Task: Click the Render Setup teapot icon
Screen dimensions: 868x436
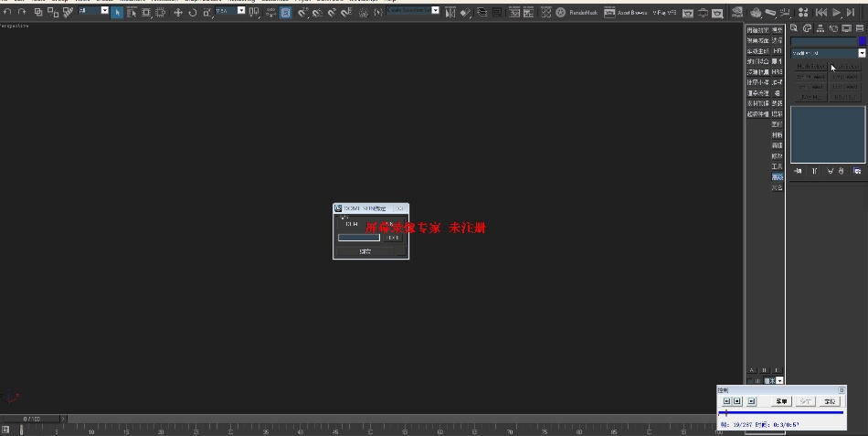Action: (688, 13)
